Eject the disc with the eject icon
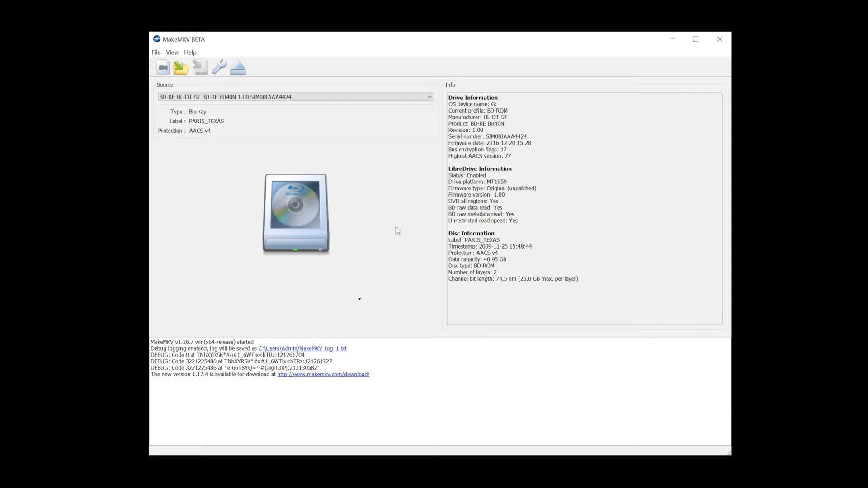 pos(238,67)
